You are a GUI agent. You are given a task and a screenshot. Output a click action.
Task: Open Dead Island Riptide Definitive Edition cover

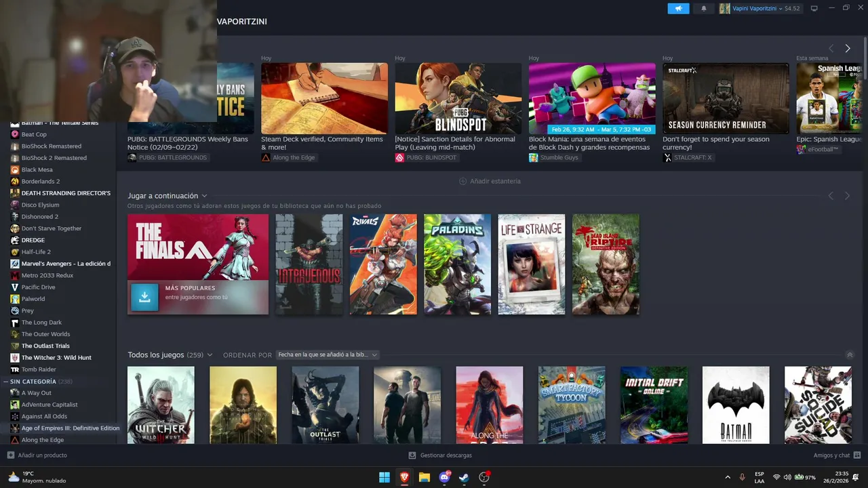pos(606,264)
